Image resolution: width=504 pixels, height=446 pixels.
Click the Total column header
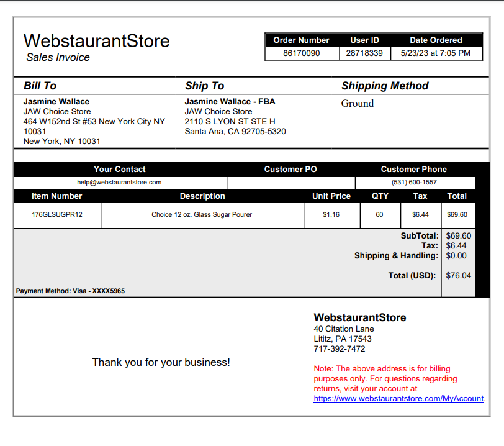pyautogui.click(x=457, y=196)
